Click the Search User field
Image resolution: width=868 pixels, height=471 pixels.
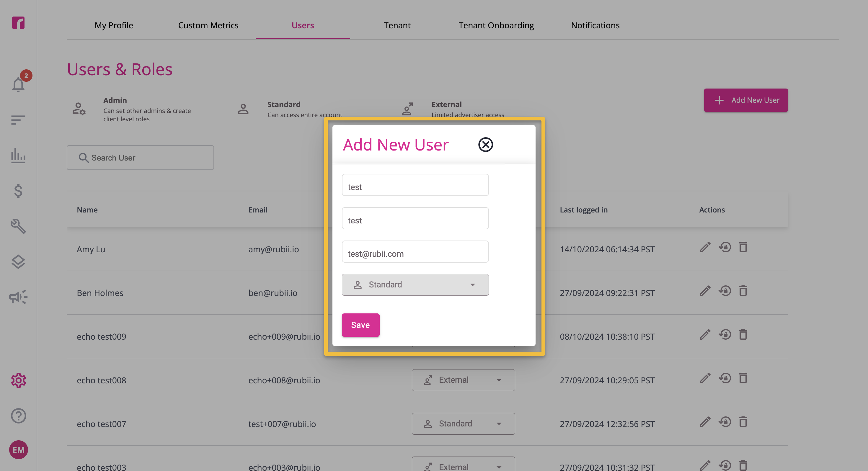point(140,158)
